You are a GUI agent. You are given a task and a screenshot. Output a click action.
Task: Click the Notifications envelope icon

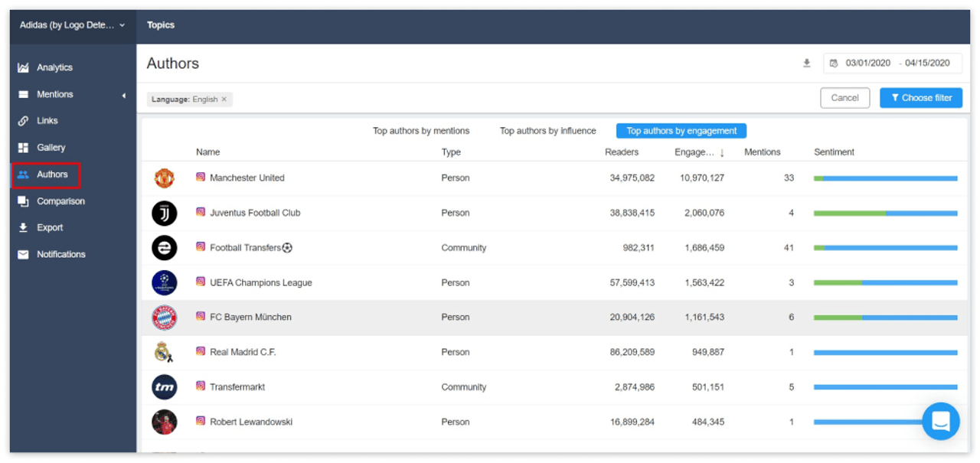pyautogui.click(x=23, y=255)
